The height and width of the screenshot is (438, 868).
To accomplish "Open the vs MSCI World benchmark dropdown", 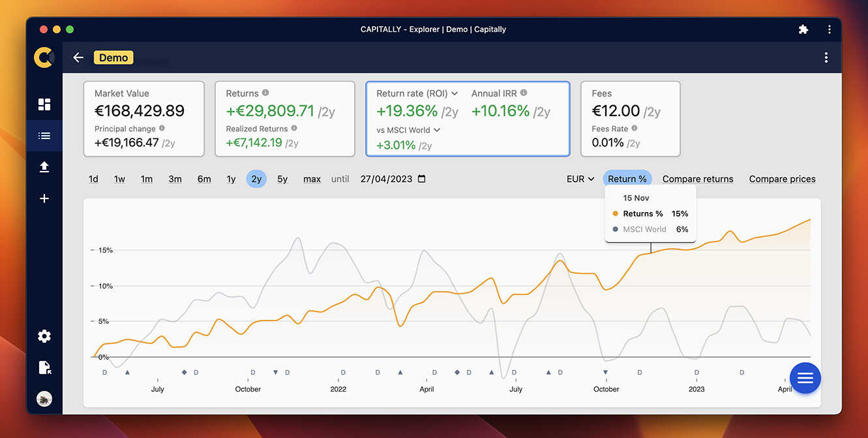I will pyautogui.click(x=407, y=129).
